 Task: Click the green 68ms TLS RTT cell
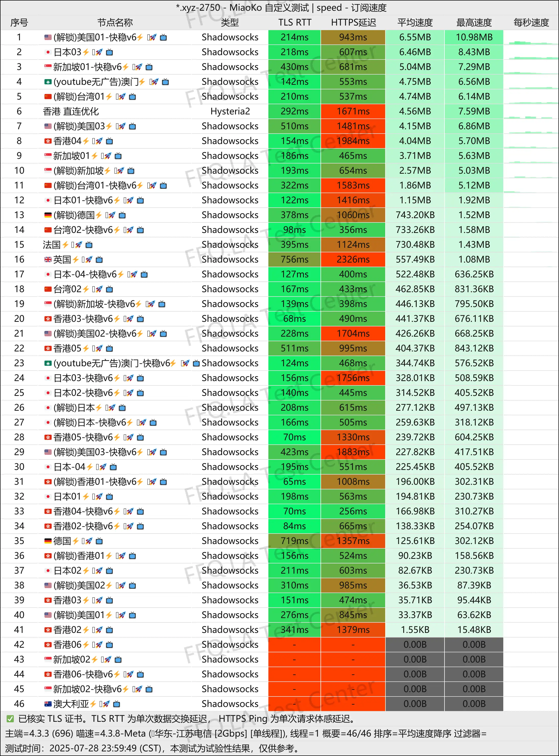point(294,319)
